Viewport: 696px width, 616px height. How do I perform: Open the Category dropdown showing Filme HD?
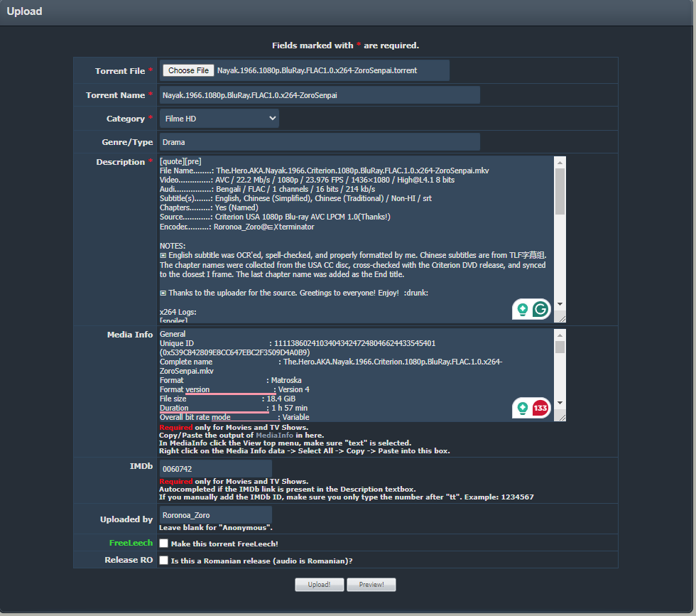[x=219, y=119]
